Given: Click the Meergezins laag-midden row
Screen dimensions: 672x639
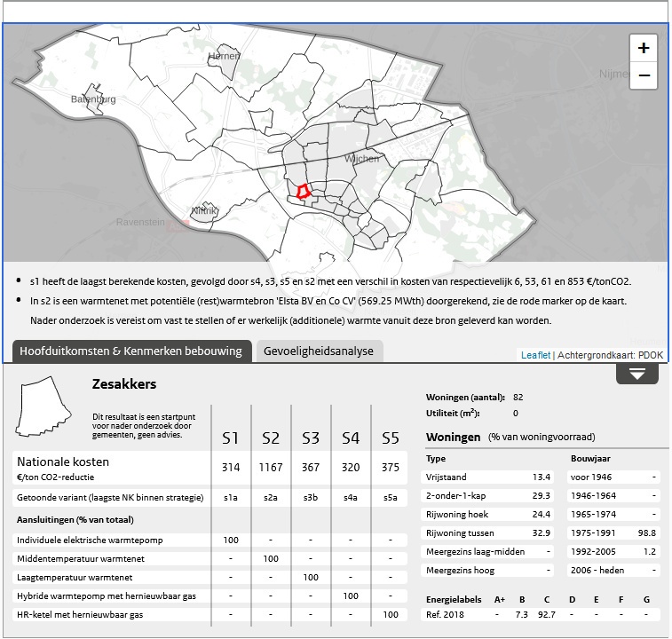Looking at the screenshot, I should pyautogui.click(x=487, y=551).
